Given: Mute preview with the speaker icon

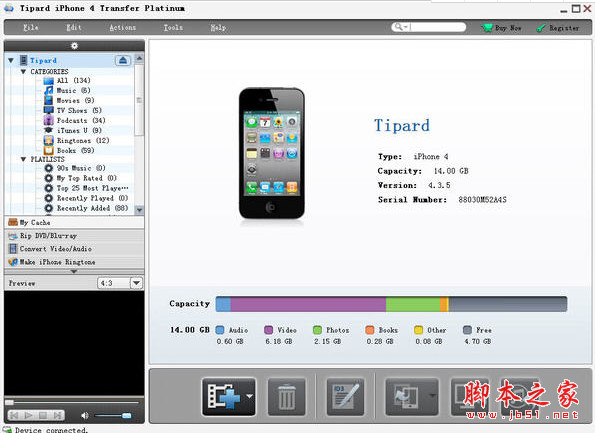Looking at the screenshot, I should coord(85,416).
